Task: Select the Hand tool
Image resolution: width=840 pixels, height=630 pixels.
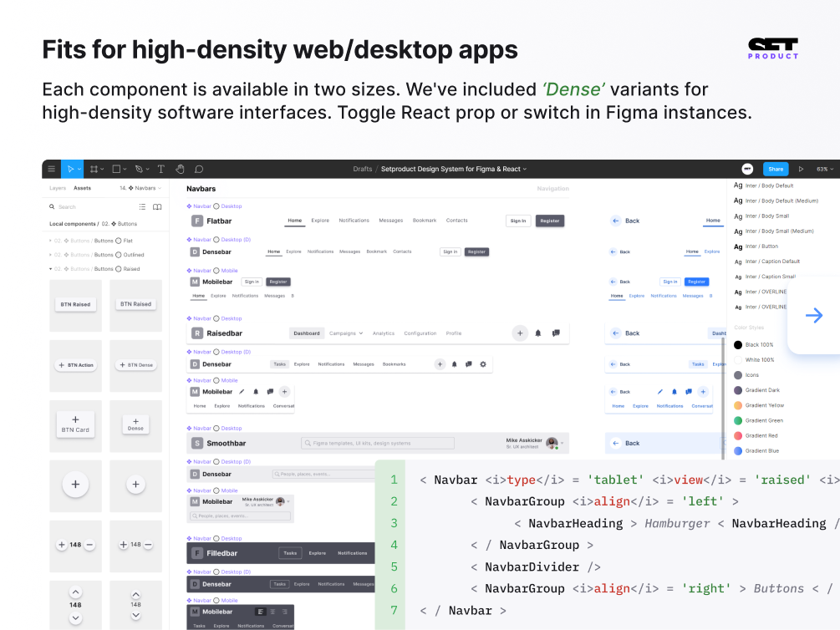Action: tap(180, 169)
